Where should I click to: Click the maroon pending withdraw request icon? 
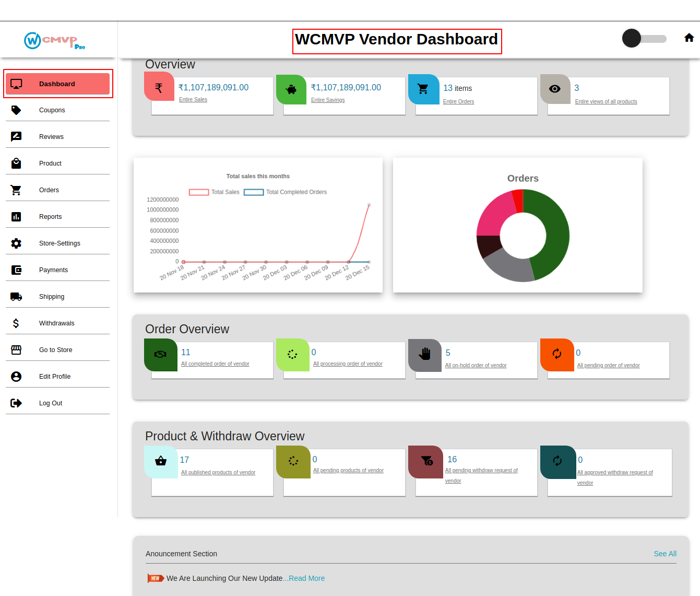click(x=426, y=461)
